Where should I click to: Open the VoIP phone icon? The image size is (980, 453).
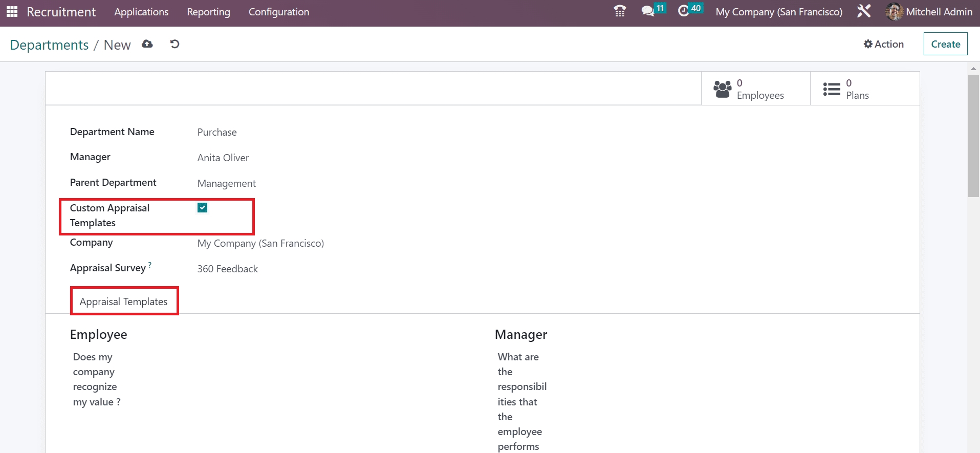click(620, 11)
